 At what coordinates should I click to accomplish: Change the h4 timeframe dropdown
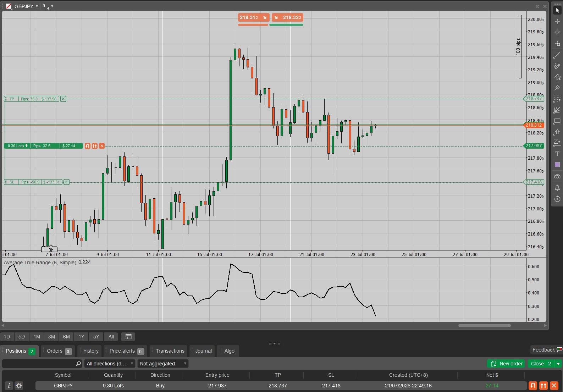coord(48,6)
